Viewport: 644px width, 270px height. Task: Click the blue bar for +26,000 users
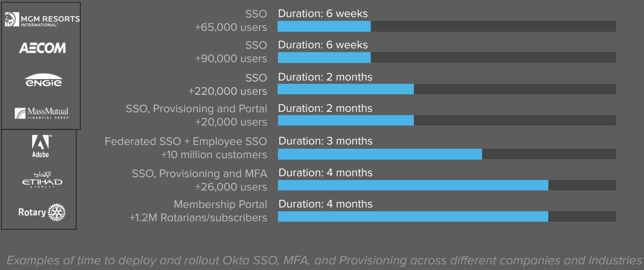click(412, 185)
